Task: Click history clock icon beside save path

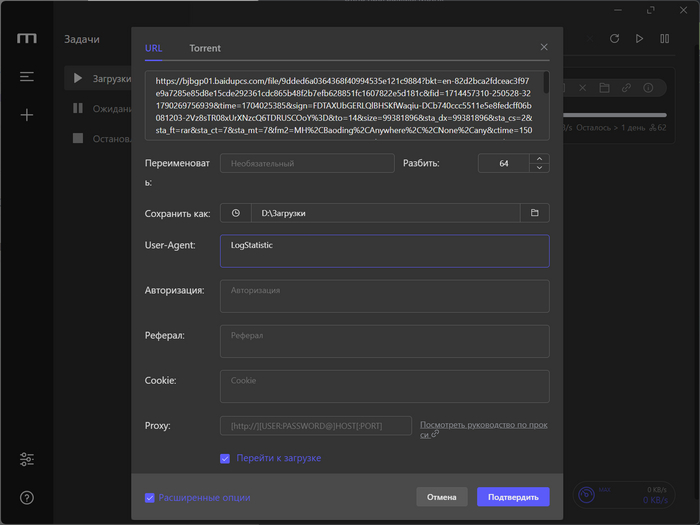Action: click(236, 213)
